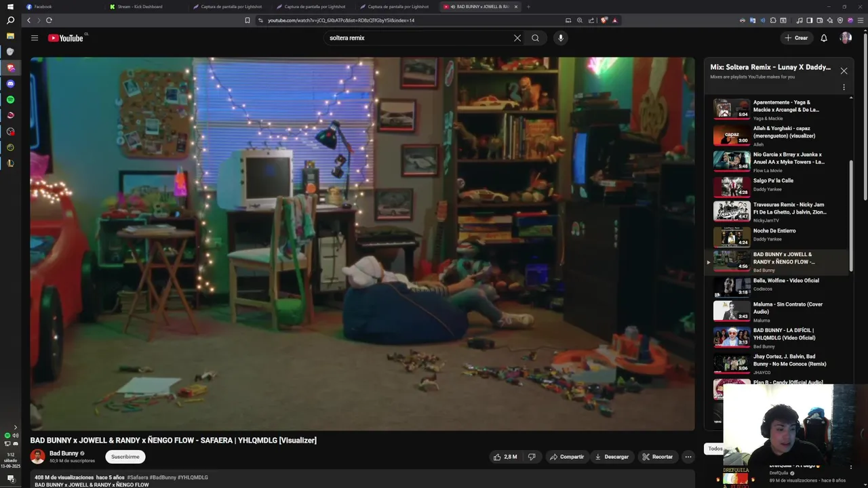Play Maluma - Sin Contrato (Cover Audio)
868x488 pixels.
tap(780, 312)
